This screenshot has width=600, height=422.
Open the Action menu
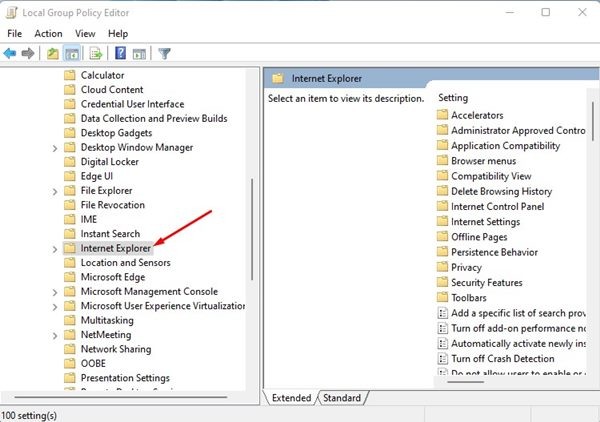[x=48, y=34]
